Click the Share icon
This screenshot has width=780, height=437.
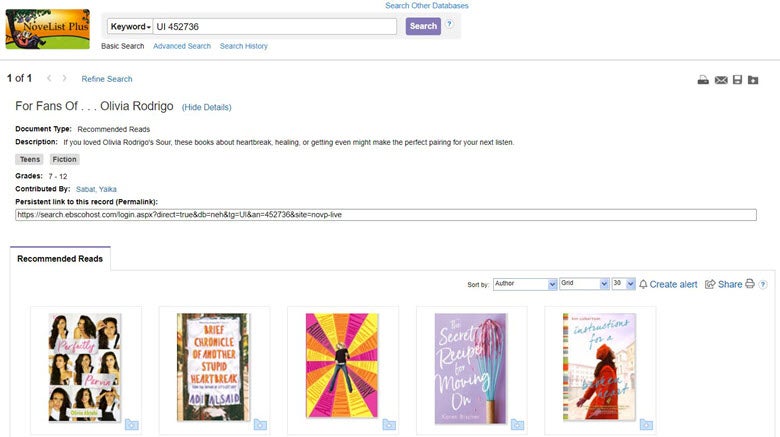710,284
